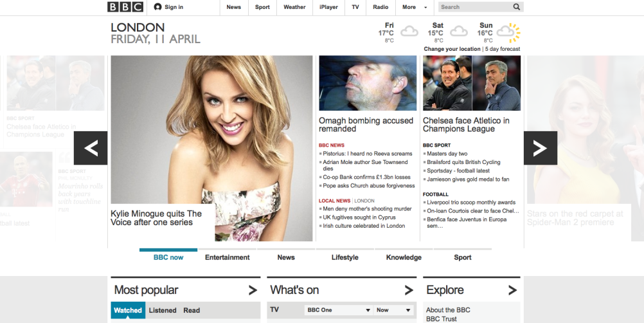Click BBC SPORT section label

[436, 145]
